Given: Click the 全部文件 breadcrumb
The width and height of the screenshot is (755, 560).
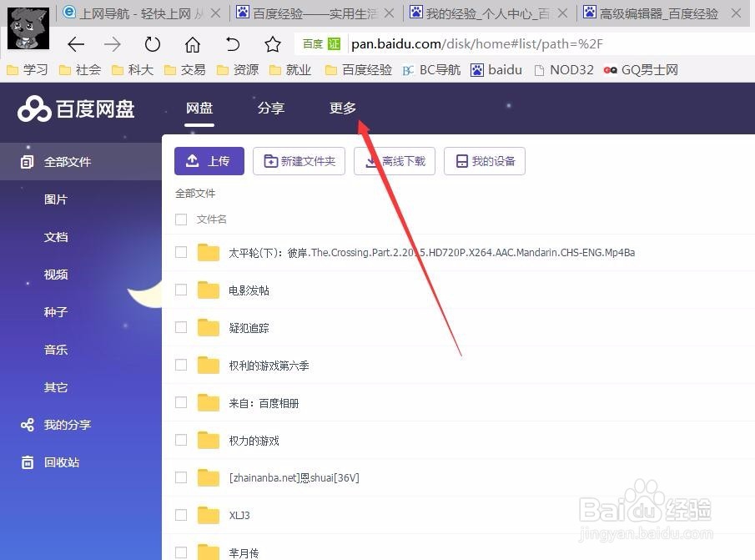Looking at the screenshot, I should 195,194.
